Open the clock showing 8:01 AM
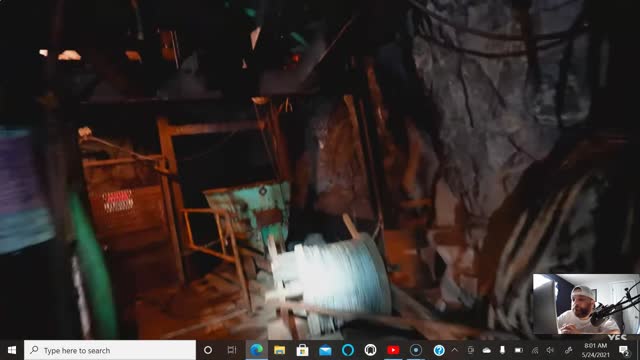Viewport: 640px width, 360px height. (x=596, y=350)
